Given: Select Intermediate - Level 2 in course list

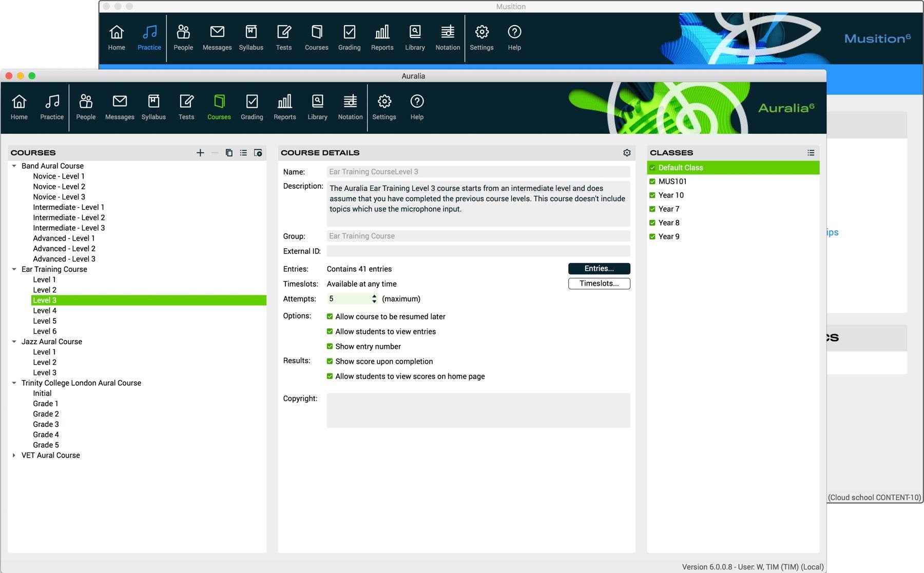Looking at the screenshot, I should click(x=69, y=218).
